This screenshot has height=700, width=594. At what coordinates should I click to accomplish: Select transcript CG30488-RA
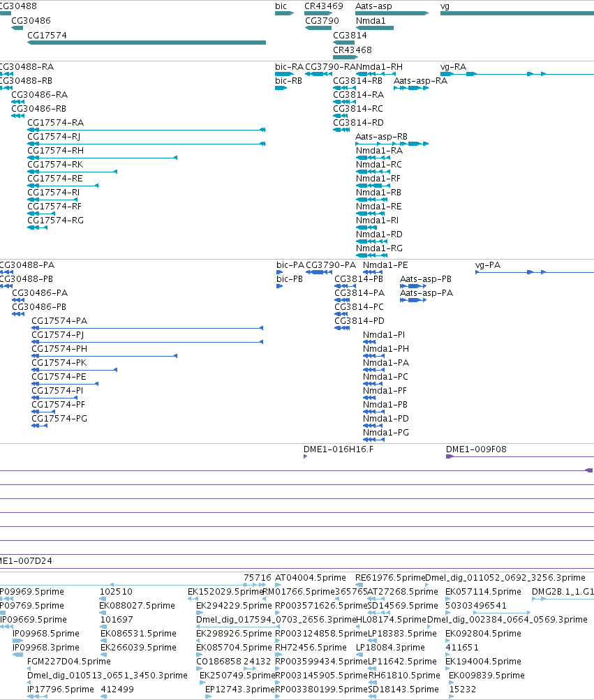(27, 67)
